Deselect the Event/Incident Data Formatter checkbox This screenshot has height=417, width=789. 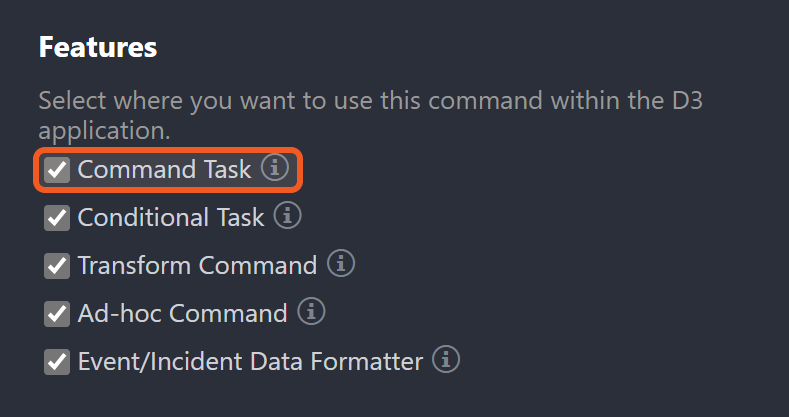pos(57,362)
